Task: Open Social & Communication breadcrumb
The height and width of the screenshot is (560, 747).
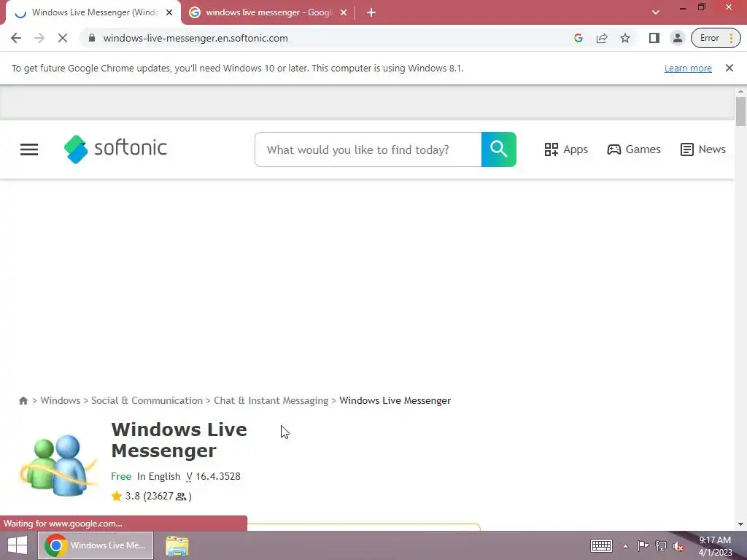Action: pyautogui.click(x=147, y=400)
